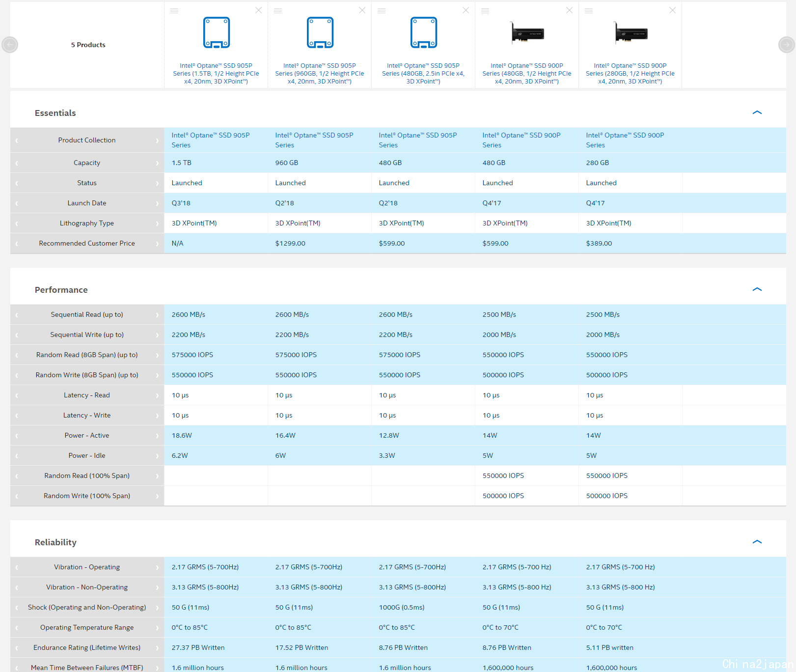Open Optane SSD 905P 960GB product link
Image resolution: width=796 pixels, height=672 pixels.
320,73
